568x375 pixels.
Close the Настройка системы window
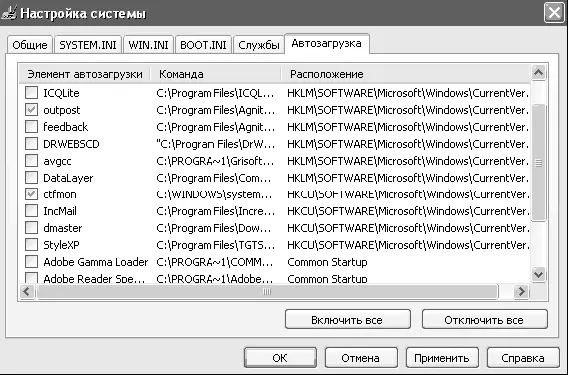pos(554,13)
